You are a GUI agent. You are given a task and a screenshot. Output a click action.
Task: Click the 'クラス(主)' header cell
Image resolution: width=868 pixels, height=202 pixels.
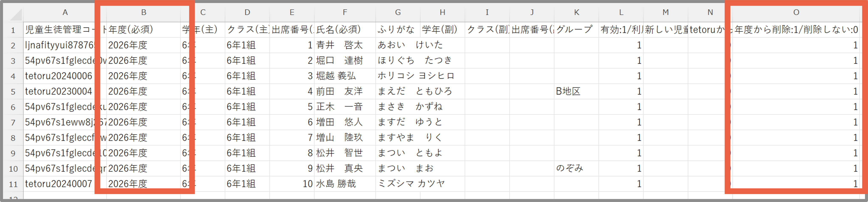pyautogui.click(x=247, y=30)
